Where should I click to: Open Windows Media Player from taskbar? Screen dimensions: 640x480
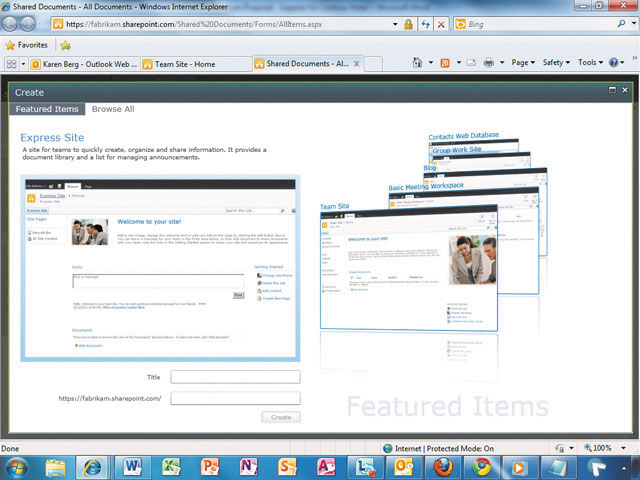518,467
